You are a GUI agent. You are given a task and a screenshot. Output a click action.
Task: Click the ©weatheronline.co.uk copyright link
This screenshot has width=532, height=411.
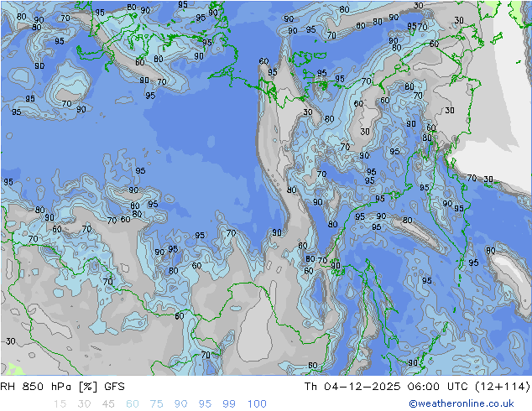pos(462,403)
